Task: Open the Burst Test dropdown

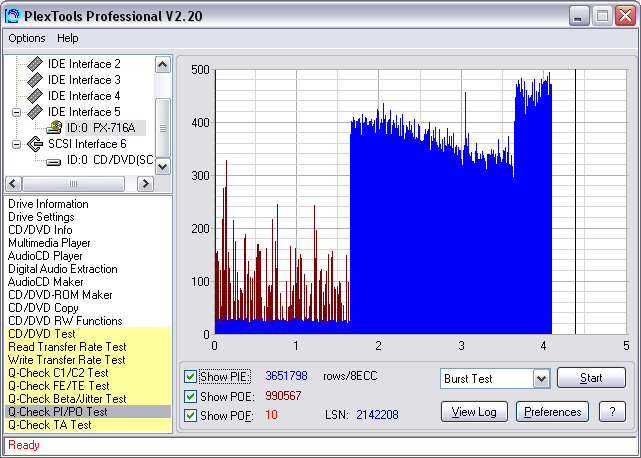Action: [x=541, y=378]
